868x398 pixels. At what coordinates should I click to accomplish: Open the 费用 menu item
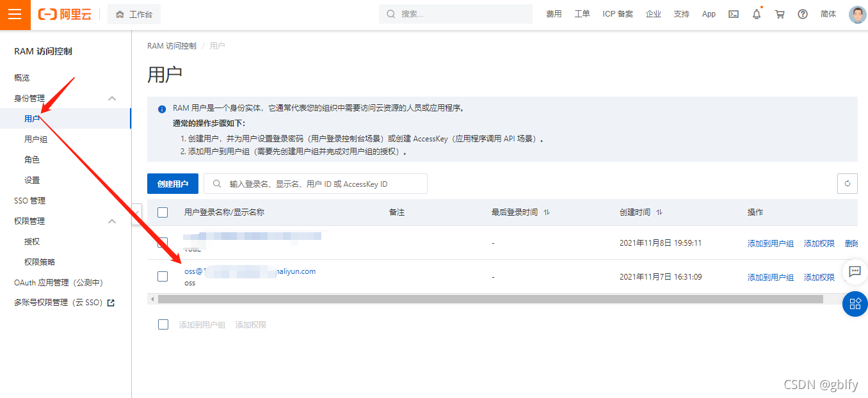554,13
